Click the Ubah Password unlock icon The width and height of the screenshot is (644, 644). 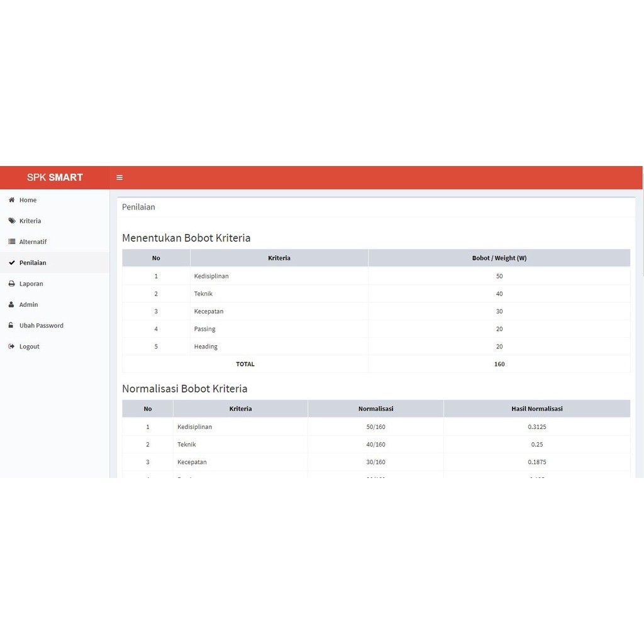[11, 325]
